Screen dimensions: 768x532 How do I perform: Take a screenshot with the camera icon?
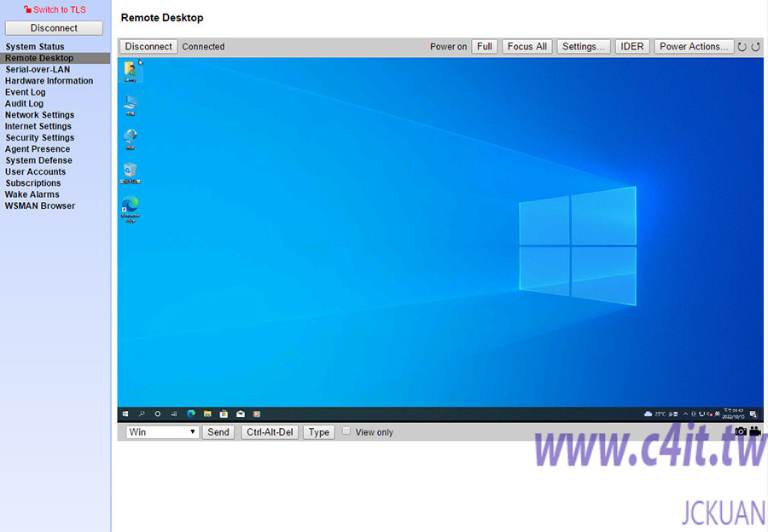pos(741,431)
